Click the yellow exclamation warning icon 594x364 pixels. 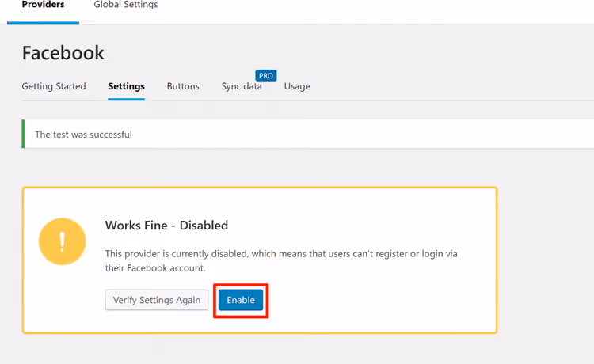[62, 241]
